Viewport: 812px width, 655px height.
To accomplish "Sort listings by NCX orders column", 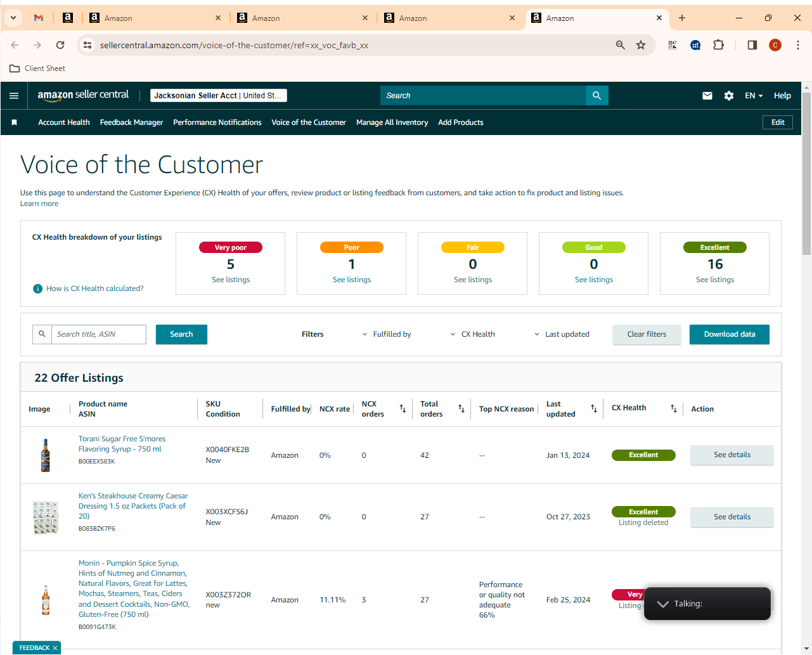I will tap(403, 409).
